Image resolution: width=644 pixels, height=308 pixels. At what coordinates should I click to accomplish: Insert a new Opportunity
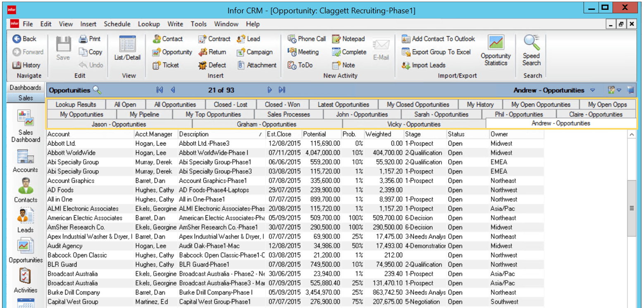(x=172, y=52)
